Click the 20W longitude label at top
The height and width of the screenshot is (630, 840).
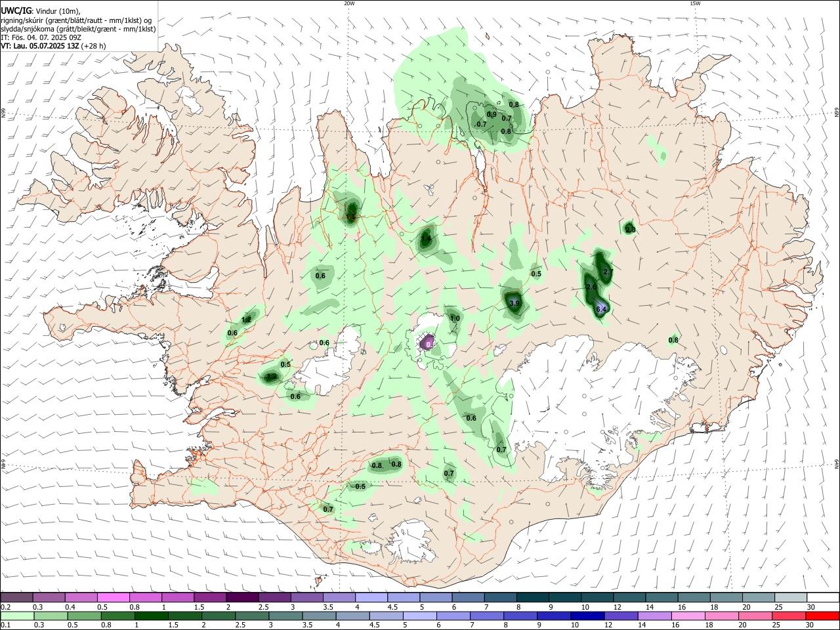click(x=349, y=3)
